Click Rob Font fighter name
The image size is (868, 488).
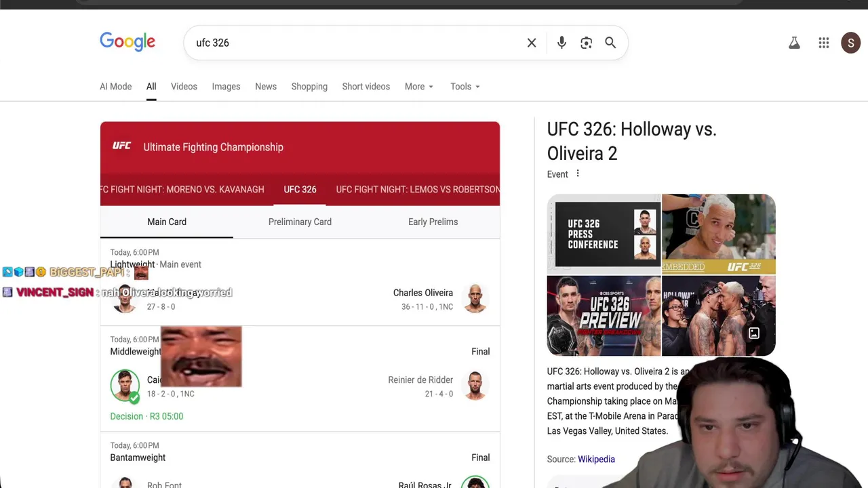click(164, 484)
